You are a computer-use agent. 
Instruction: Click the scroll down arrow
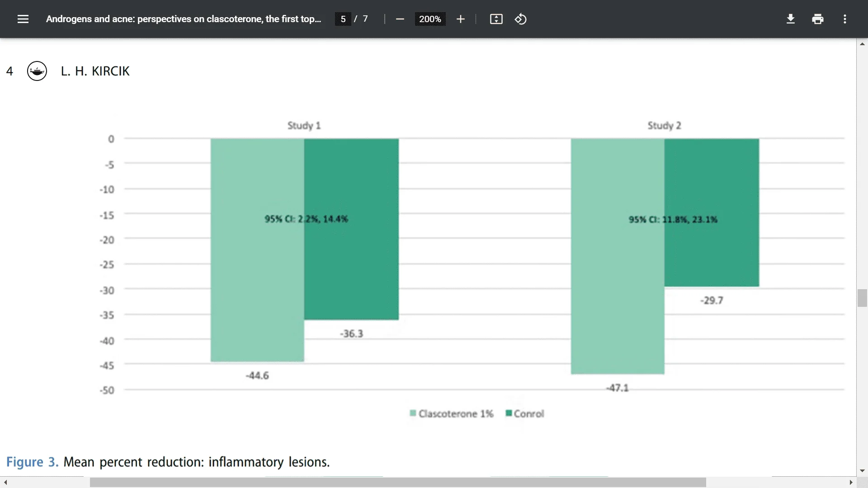pyautogui.click(x=862, y=471)
